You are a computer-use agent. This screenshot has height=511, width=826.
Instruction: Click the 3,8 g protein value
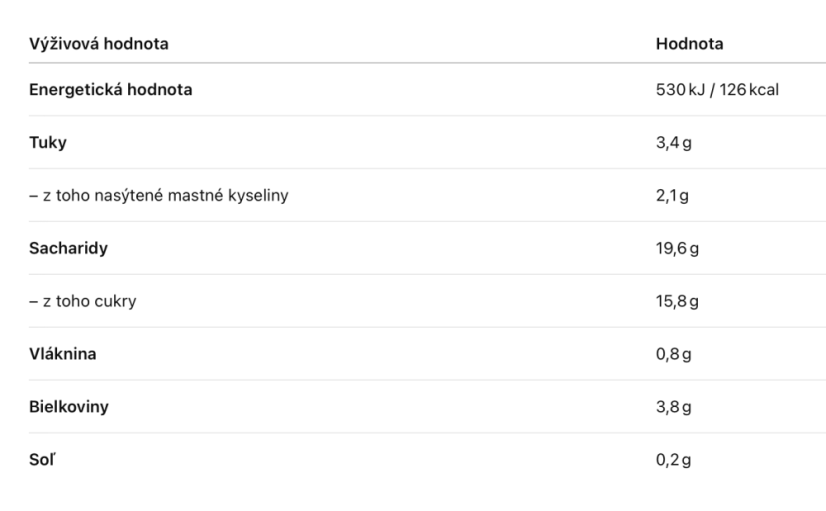pyautogui.click(x=674, y=407)
